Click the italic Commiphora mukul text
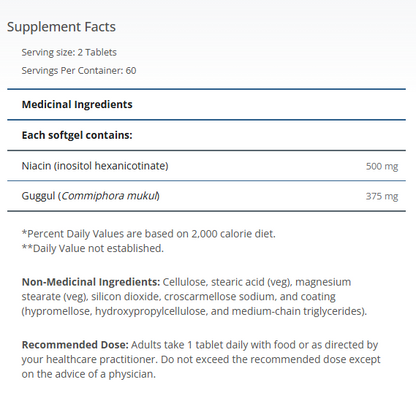 [x=109, y=196]
